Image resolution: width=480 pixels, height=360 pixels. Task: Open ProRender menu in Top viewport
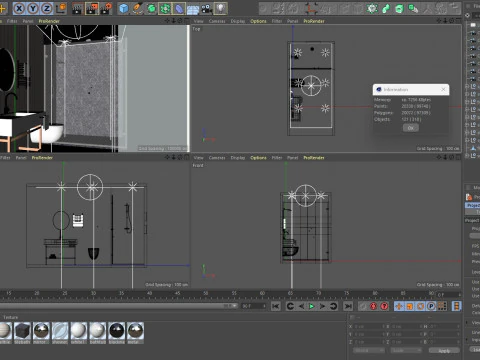(314, 21)
